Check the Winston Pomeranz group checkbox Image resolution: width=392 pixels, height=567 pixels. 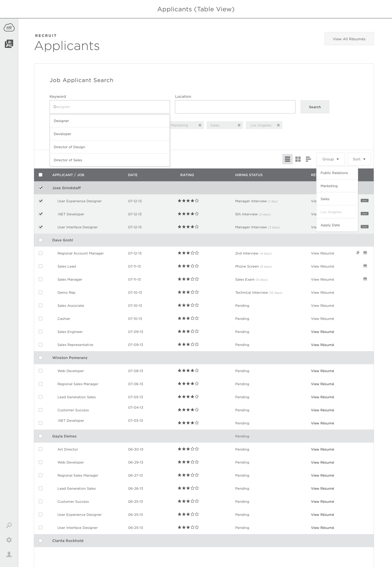(40, 358)
